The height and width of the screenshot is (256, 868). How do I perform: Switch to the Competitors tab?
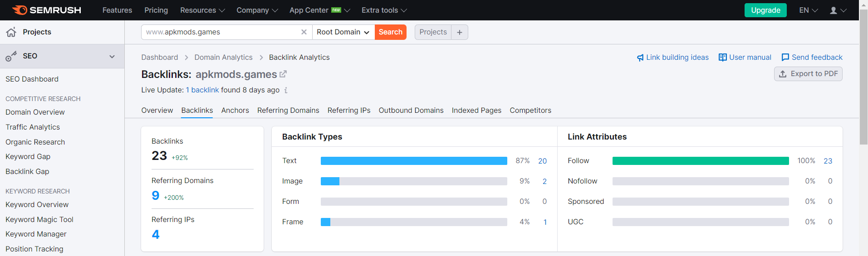pos(530,110)
